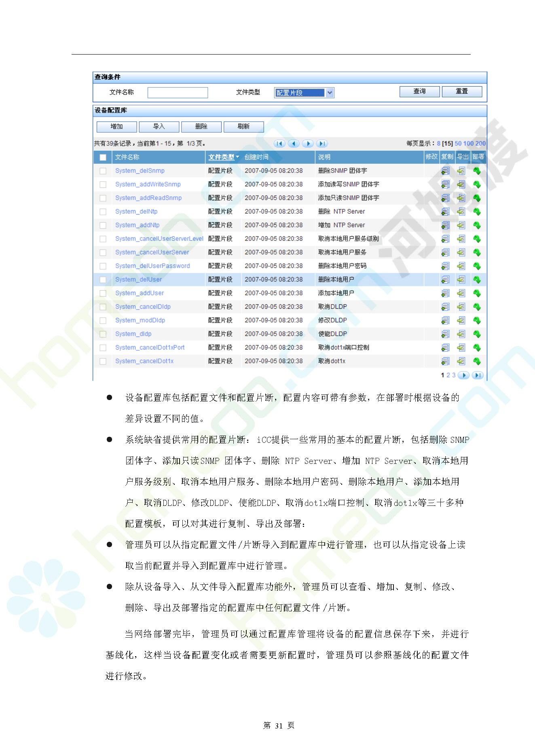Show 8 records per page
Viewport: 535px width, 756px height.
(x=439, y=143)
